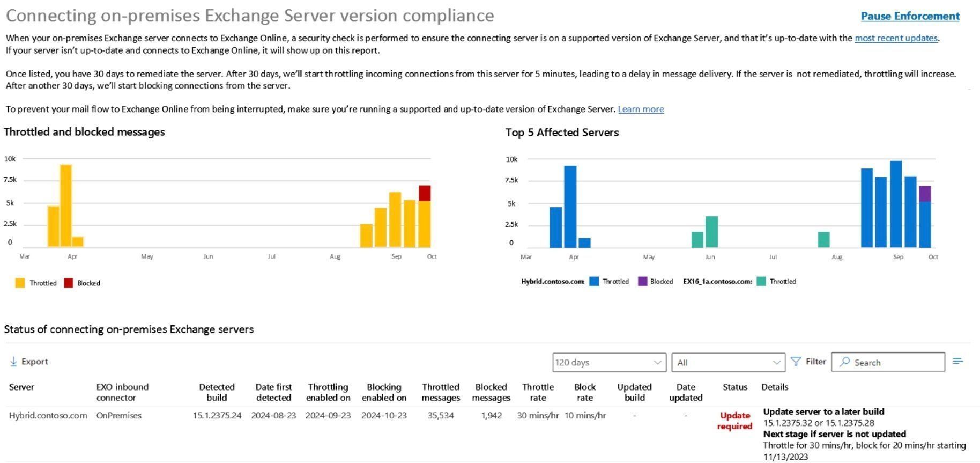Click the throttled count 35,534
The image size is (980, 463).
click(x=441, y=416)
